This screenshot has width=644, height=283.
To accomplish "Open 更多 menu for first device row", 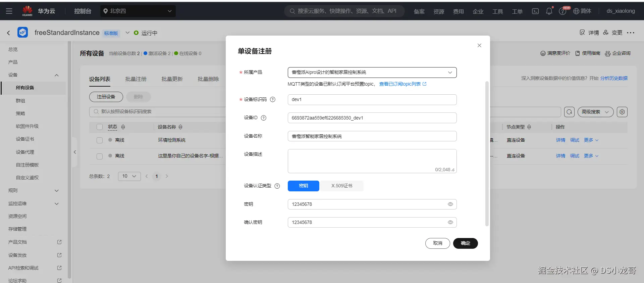I will pos(591,140).
